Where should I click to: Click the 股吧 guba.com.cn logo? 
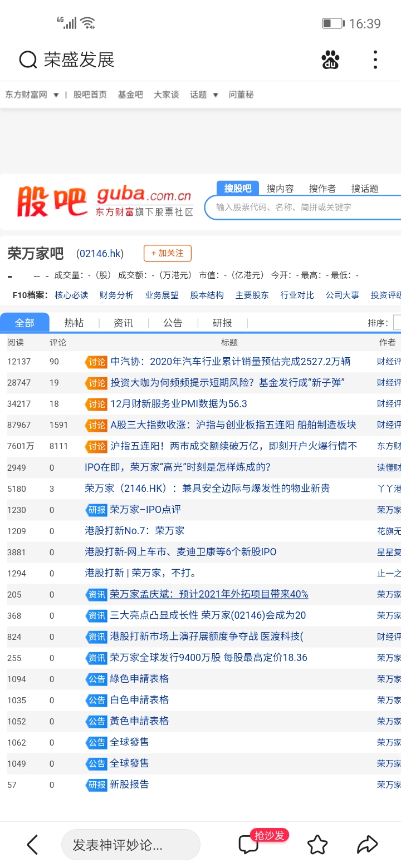coord(105,202)
